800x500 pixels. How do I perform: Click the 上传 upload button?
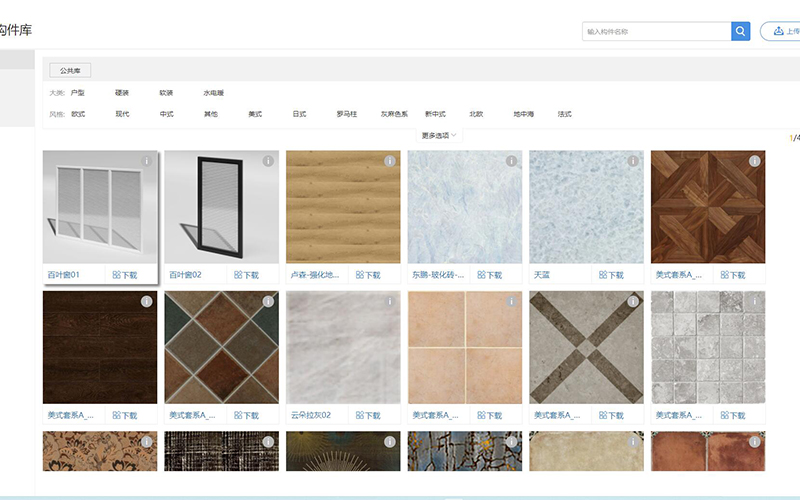coord(781,31)
